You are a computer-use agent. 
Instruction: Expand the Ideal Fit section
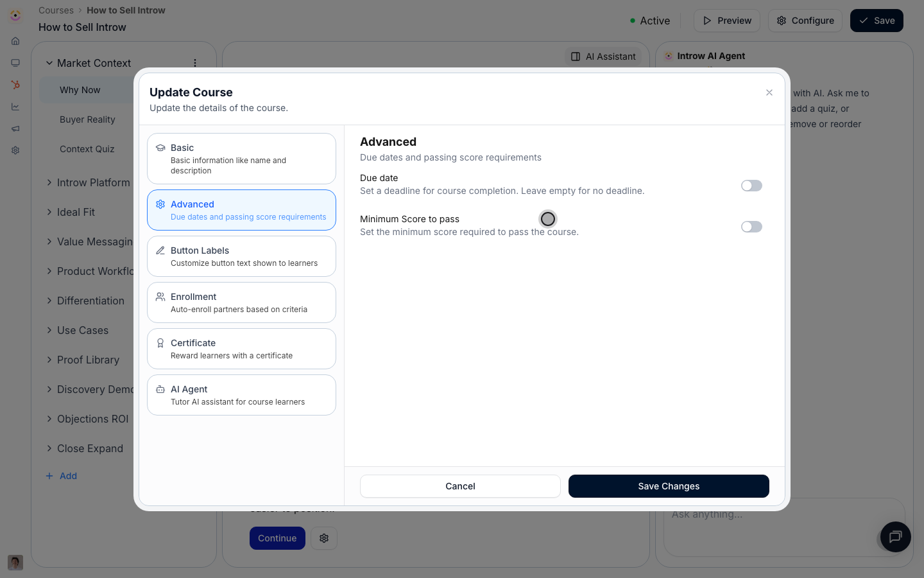tap(49, 212)
